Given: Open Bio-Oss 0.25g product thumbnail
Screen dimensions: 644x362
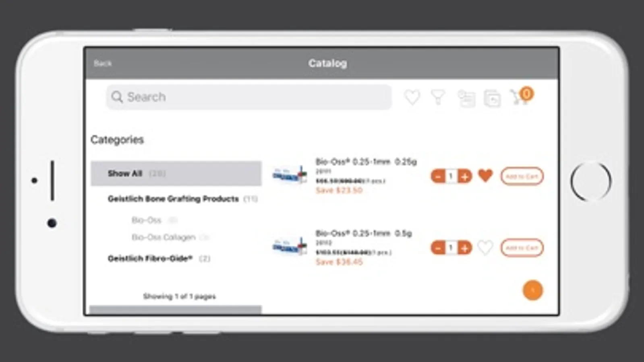Looking at the screenshot, I should [x=290, y=175].
